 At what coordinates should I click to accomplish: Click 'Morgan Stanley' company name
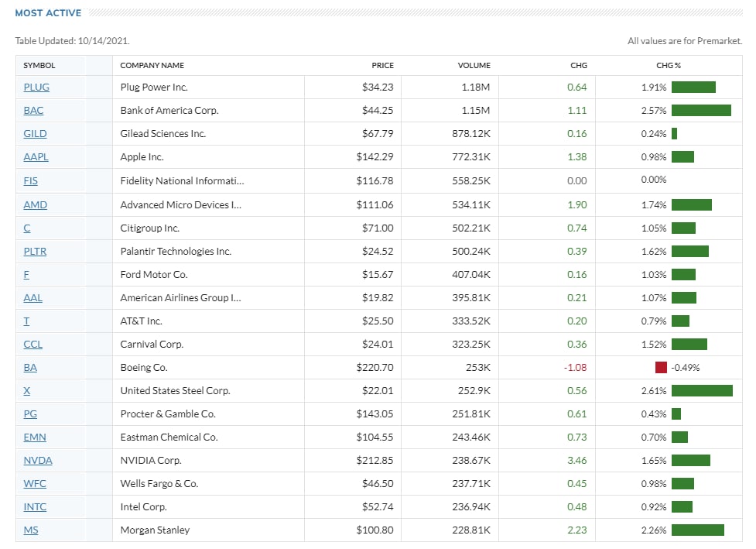coord(155,530)
